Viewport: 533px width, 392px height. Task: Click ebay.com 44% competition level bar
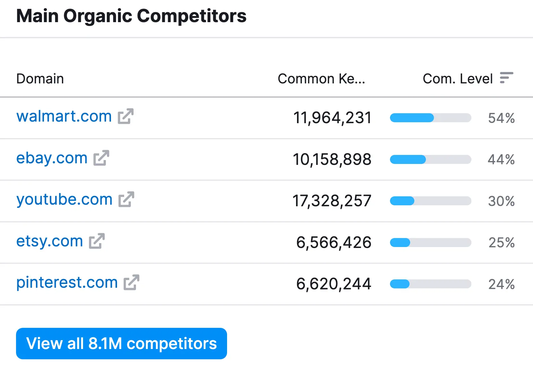[x=430, y=159]
